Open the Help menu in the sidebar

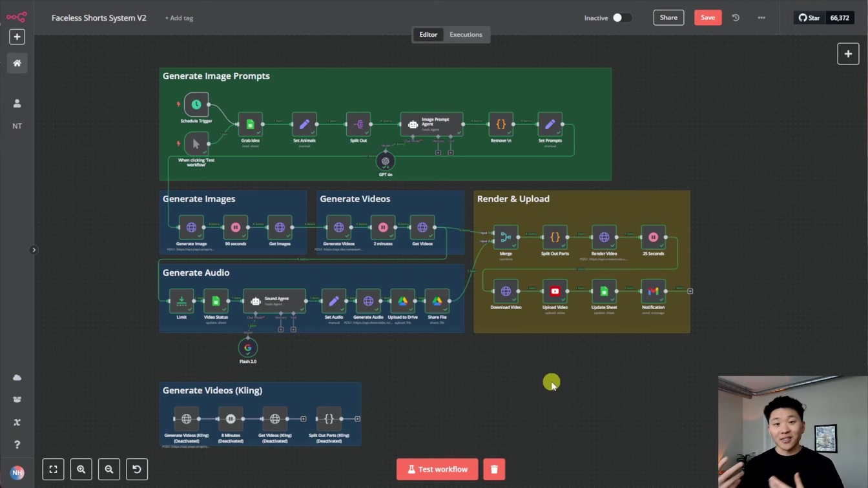click(x=17, y=445)
